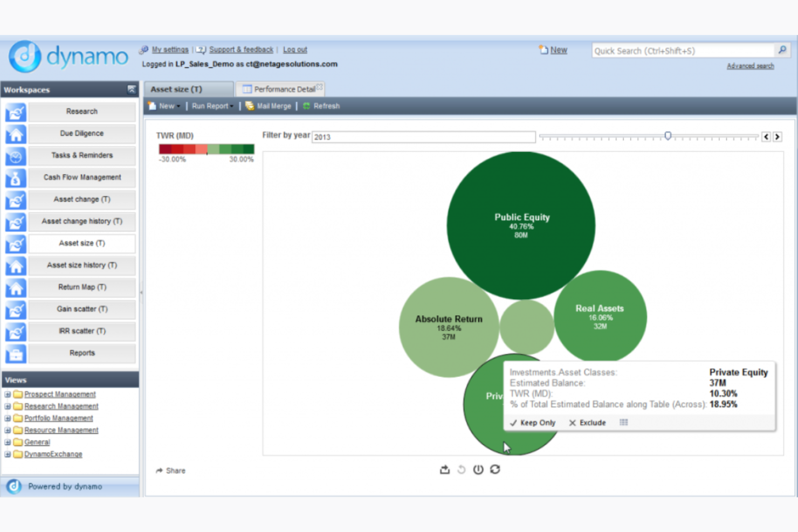
Task: Select the Asset size (T) workspace item
Action: [81, 244]
